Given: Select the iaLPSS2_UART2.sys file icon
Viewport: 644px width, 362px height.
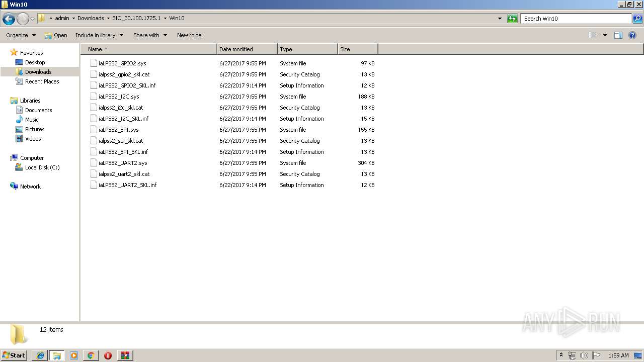Looking at the screenshot, I should coord(94,163).
